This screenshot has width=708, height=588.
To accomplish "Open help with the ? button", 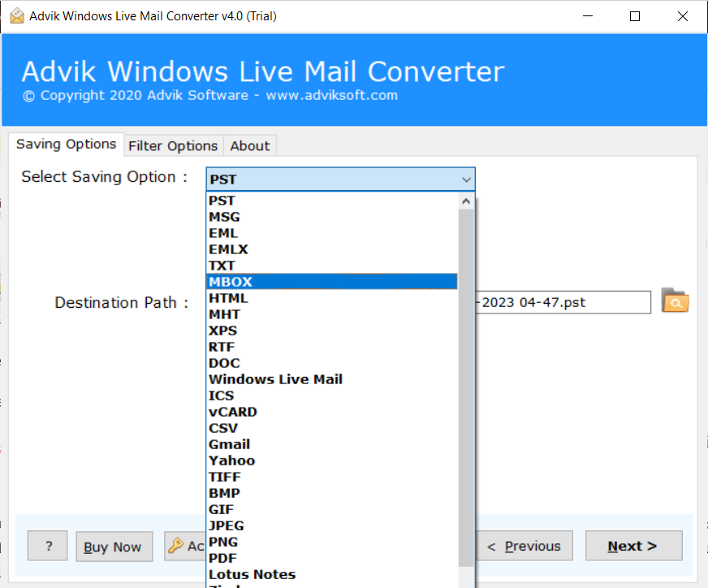I will [x=47, y=546].
